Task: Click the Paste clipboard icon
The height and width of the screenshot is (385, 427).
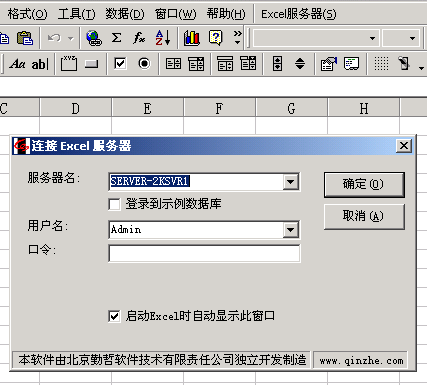Action: click(x=25, y=38)
